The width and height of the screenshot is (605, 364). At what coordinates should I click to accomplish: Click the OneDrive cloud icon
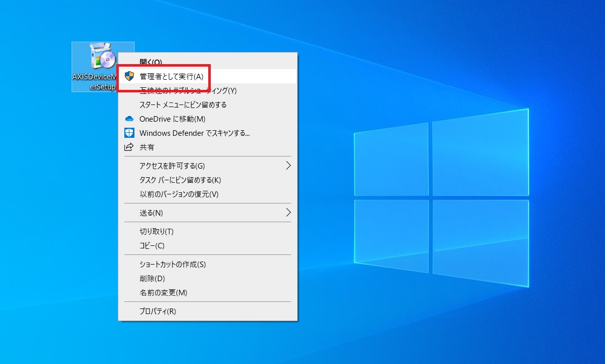pos(129,119)
